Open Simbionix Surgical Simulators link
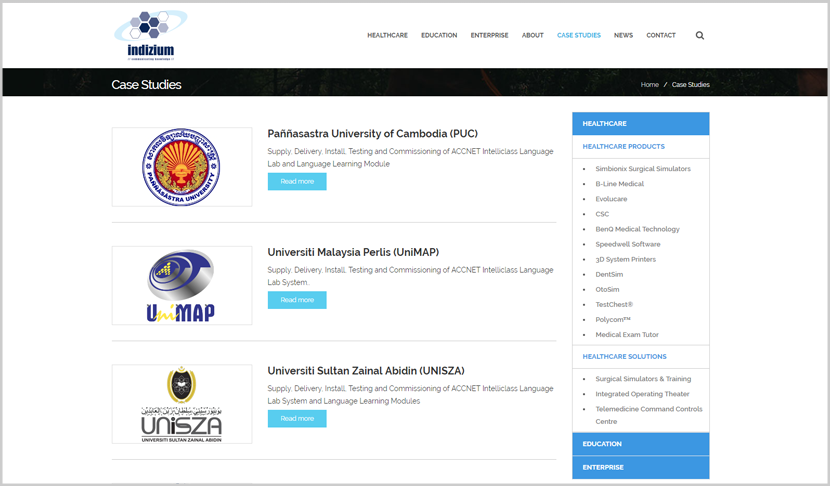Image resolution: width=830 pixels, height=486 pixels. pos(643,169)
